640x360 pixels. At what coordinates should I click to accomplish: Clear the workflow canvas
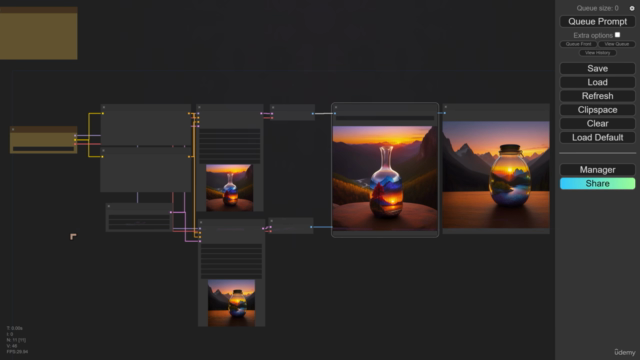coord(598,124)
